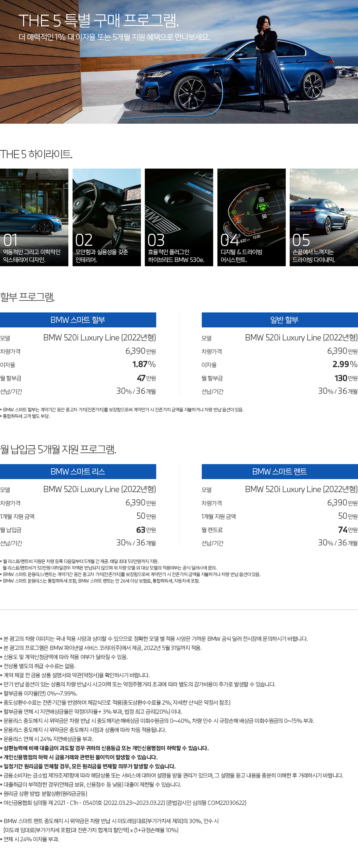Open highlight 02 interior thumbnail
This screenshot has width=358, height=868.
[106, 217]
